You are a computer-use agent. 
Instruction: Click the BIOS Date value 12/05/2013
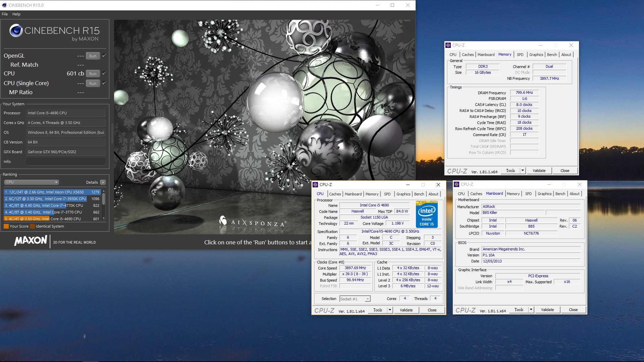531,261
